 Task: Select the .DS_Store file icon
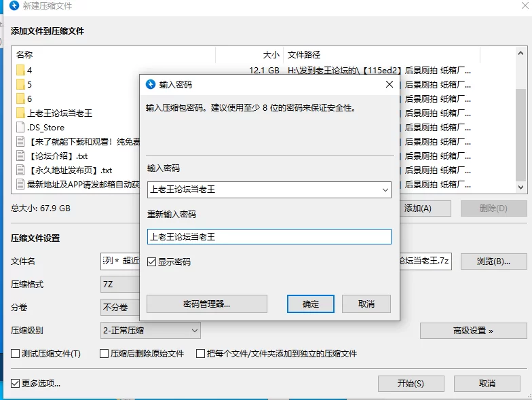click(x=20, y=127)
